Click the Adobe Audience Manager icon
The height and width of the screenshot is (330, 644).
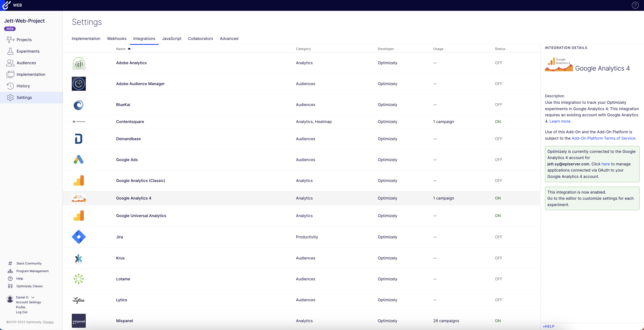(78, 84)
